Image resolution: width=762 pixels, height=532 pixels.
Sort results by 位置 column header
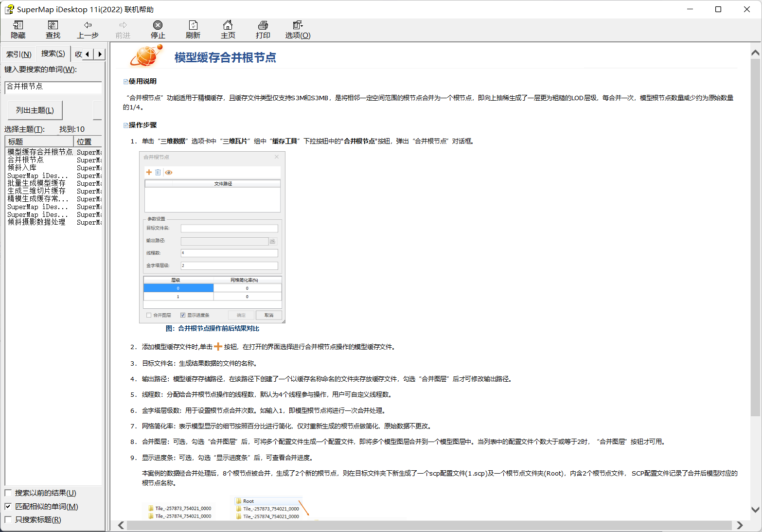pos(88,142)
